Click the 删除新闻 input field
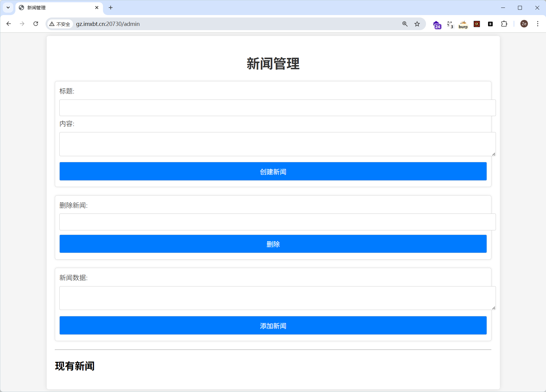The height and width of the screenshot is (392, 546). coord(277,222)
